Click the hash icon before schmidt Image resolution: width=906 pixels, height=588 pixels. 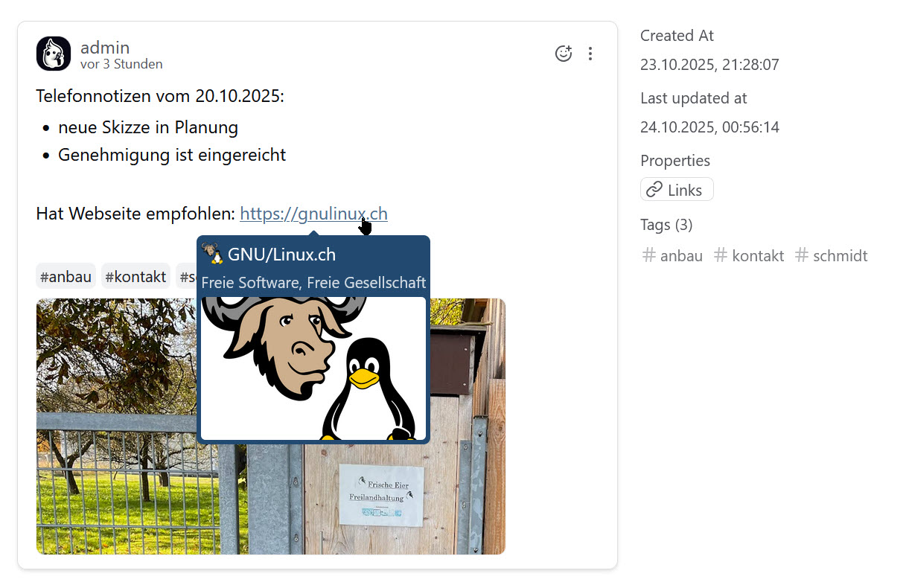[x=802, y=255]
